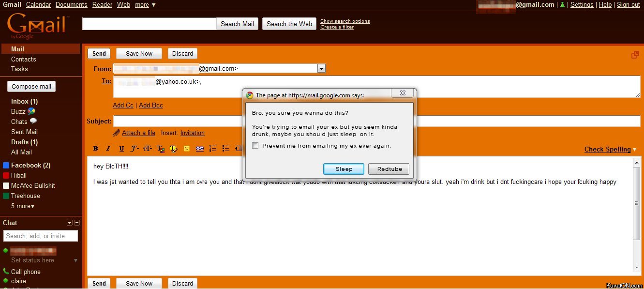644x289 pixels.
Task: Open Settings in the header
Action: tap(582, 4)
